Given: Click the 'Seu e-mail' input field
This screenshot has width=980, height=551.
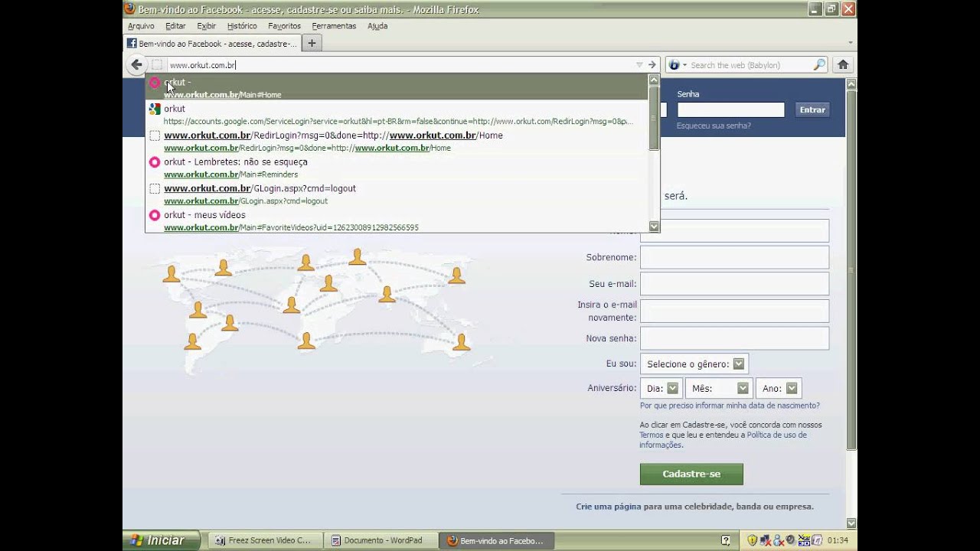Looking at the screenshot, I should 734,283.
